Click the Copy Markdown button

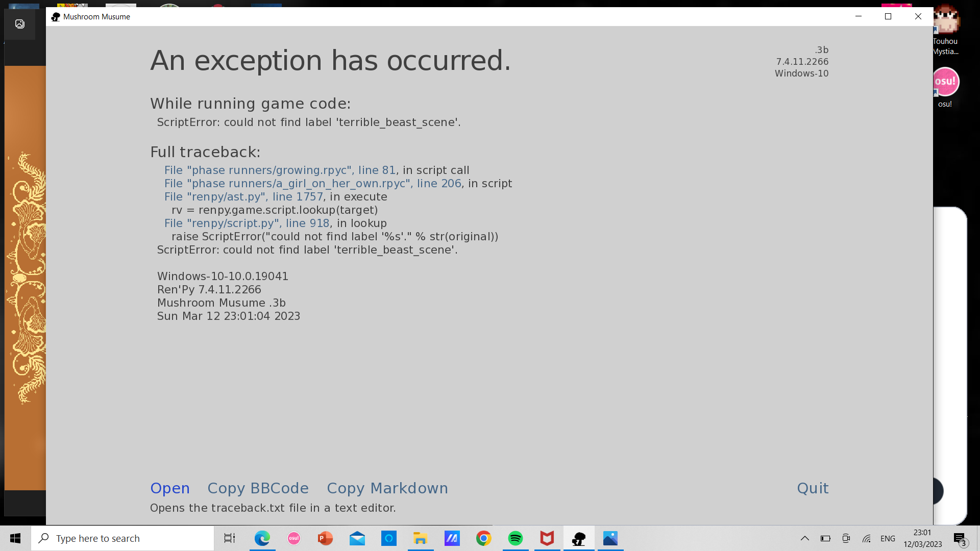pos(388,488)
